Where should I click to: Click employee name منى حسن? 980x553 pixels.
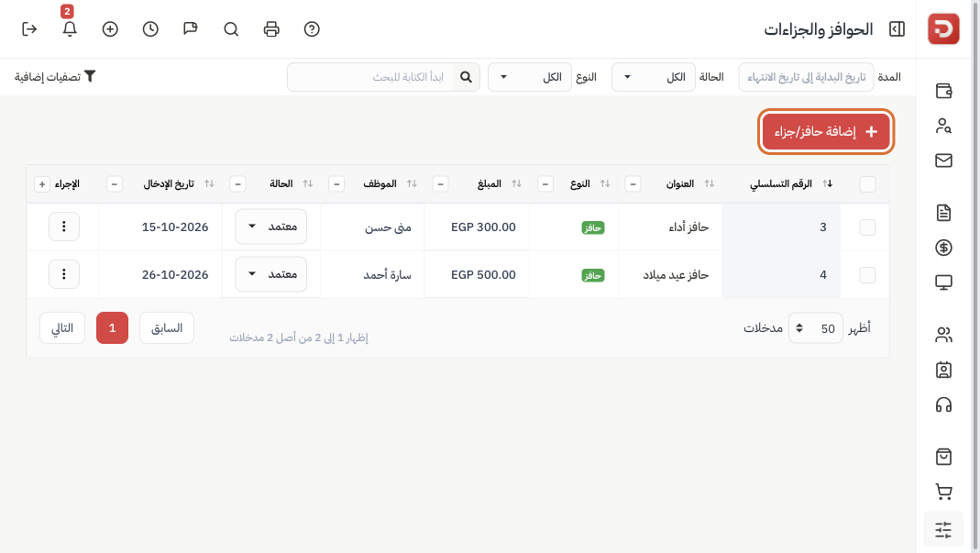[x=388, y=227]
